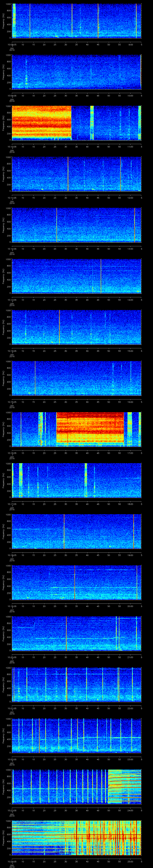
Task: Select the spectrogram panel starting at 10:13:05
Action: [77, 276]
